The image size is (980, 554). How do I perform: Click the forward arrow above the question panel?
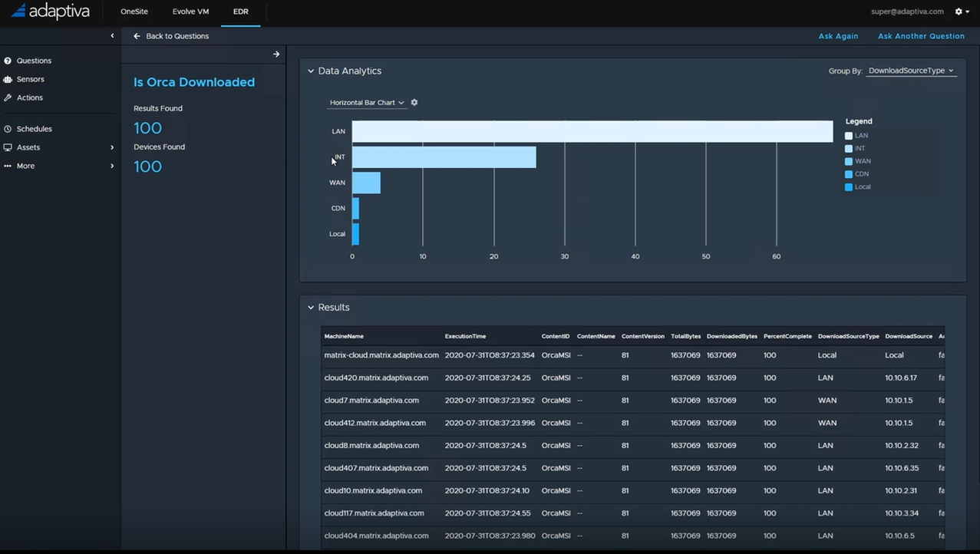[276, 54]
